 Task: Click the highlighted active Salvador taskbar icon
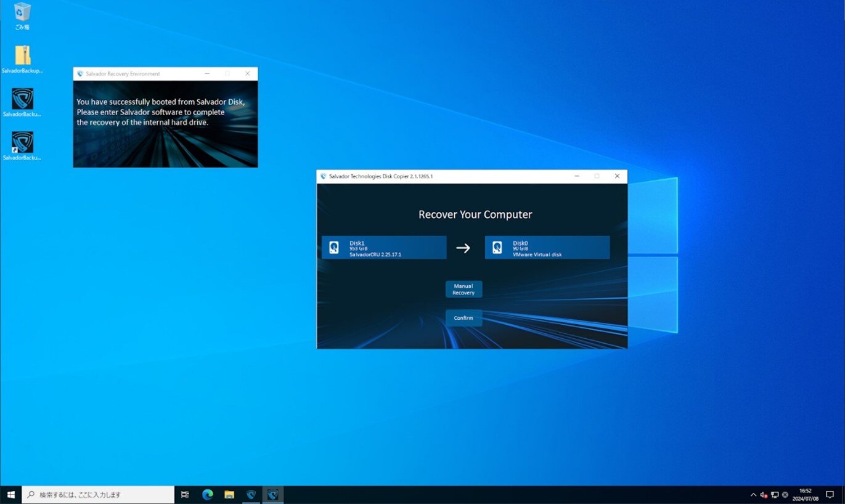click(273, 495)
